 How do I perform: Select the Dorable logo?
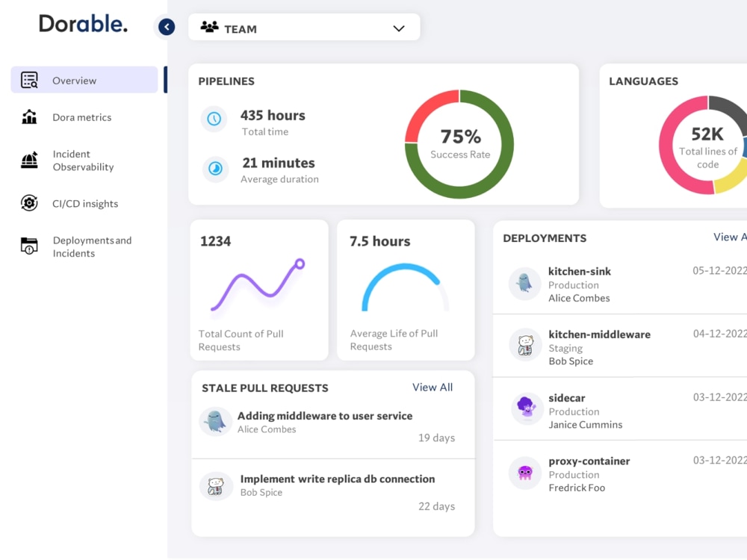[83, 23]
